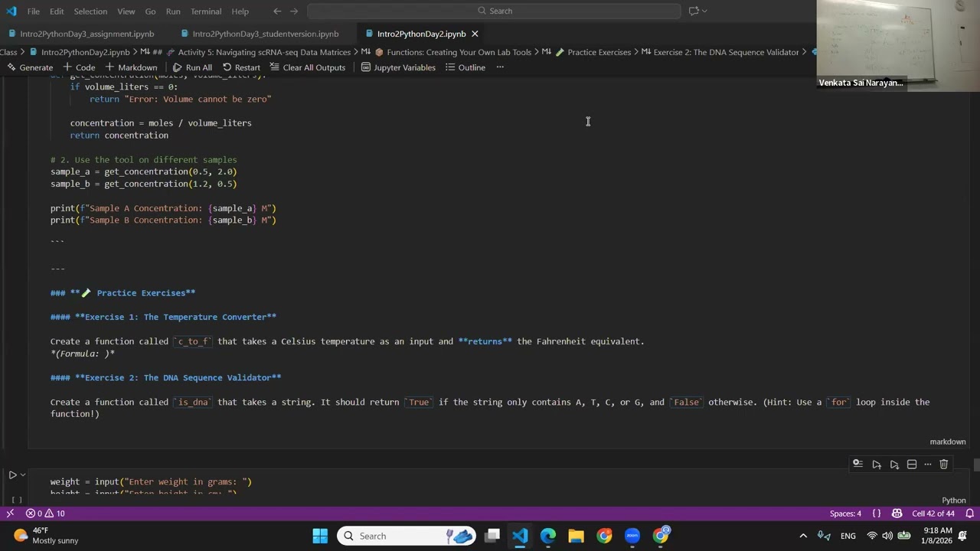
Task: Click remote window icon in status bar
Action: [x=9, y=514]
